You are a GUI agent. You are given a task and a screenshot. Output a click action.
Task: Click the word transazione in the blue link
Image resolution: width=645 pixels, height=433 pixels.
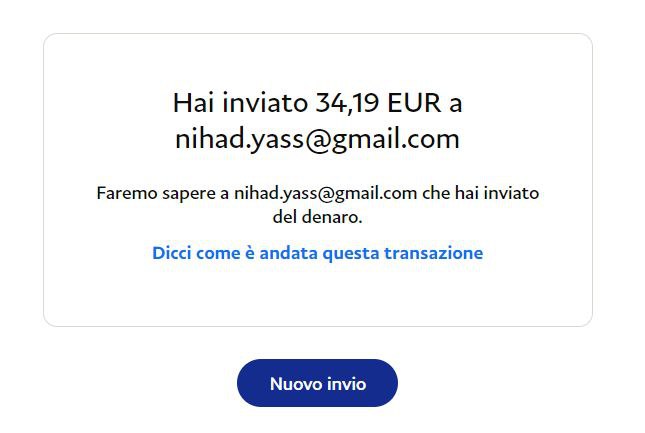[434, 252]
